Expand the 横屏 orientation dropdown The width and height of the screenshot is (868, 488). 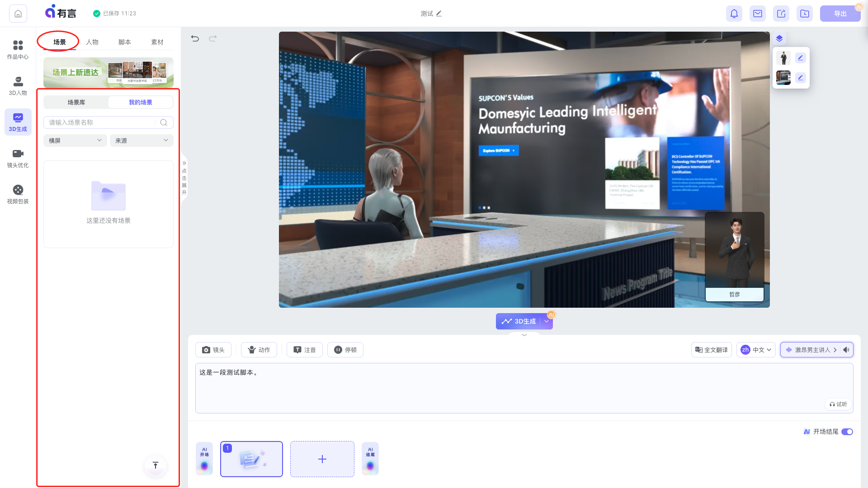pyautogui.click(x=75, y=141)
